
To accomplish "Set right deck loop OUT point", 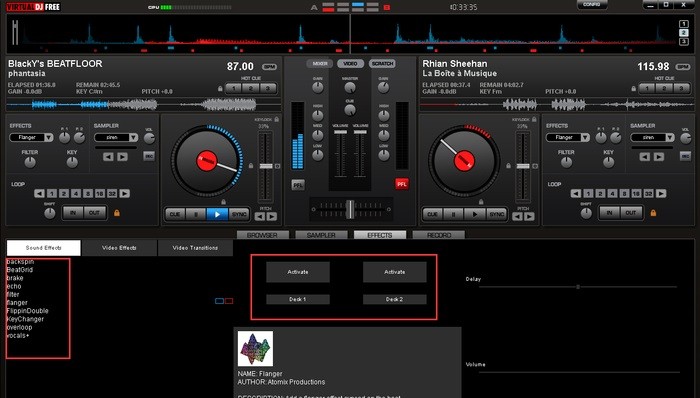I will 631,213.
